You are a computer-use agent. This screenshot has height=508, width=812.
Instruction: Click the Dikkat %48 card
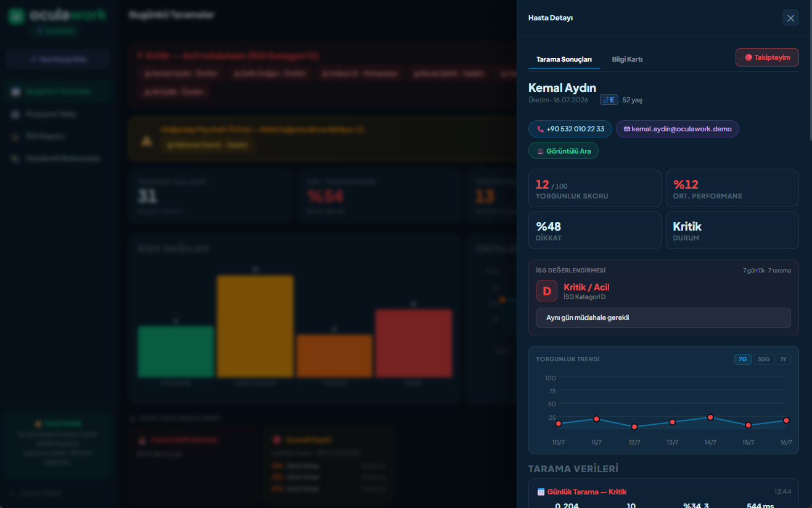pos(595,230)
